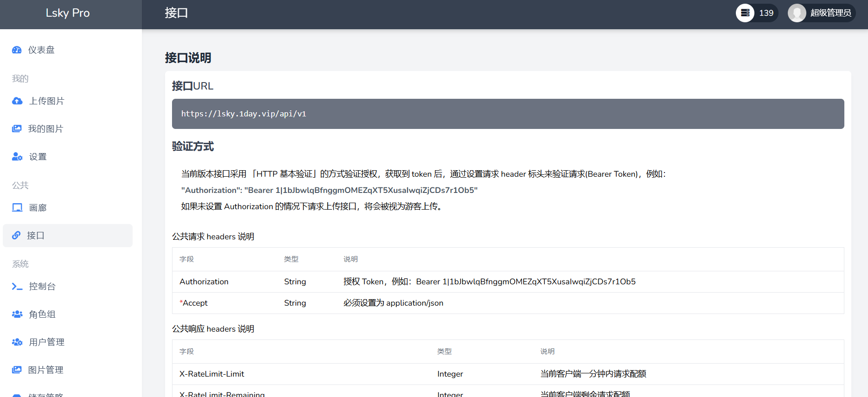868x397 pixels.
Task: Click the 公共请求 headers 说明 label
Action: tap(213, 237)
